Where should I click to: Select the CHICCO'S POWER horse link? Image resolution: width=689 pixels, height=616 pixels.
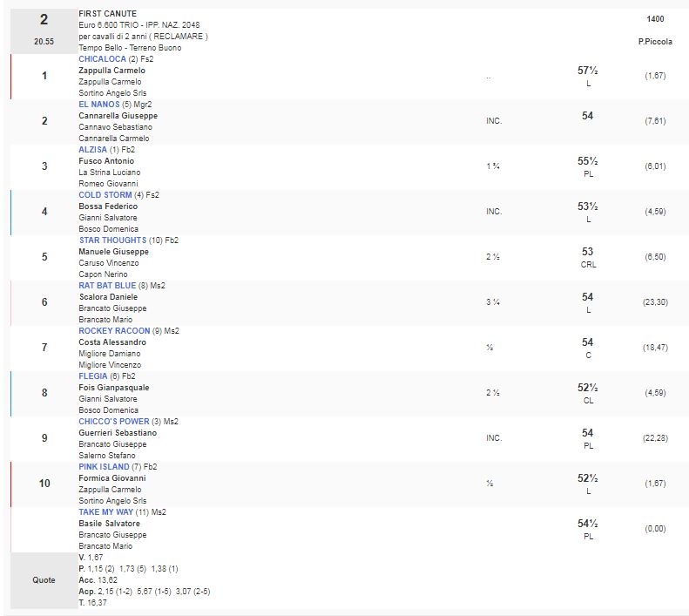pyautogui.click(x=114, y=422)
